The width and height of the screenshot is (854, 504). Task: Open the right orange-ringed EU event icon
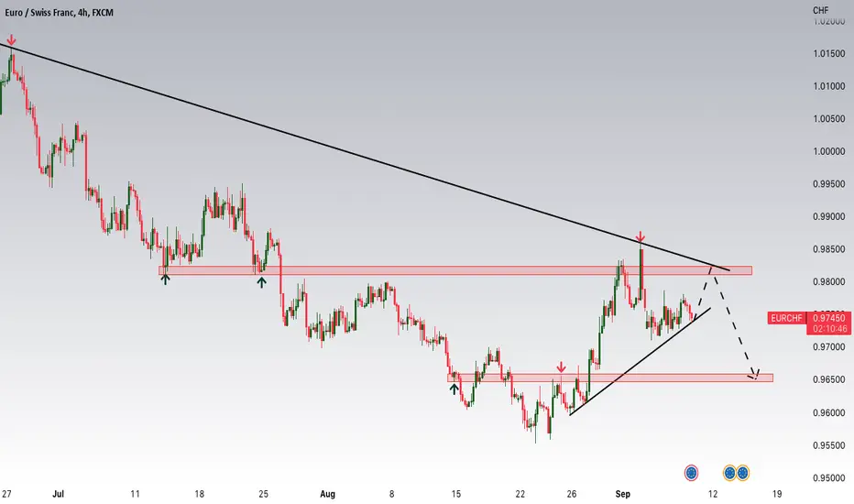point(742,473)
